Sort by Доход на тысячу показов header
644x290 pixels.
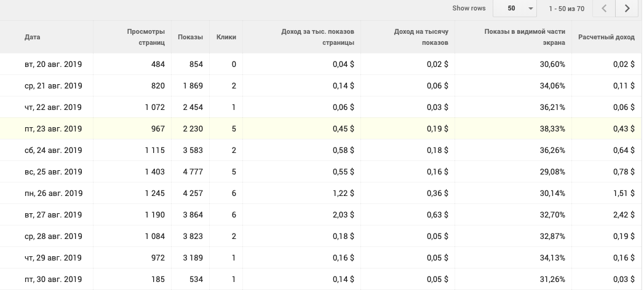point(421,37)
